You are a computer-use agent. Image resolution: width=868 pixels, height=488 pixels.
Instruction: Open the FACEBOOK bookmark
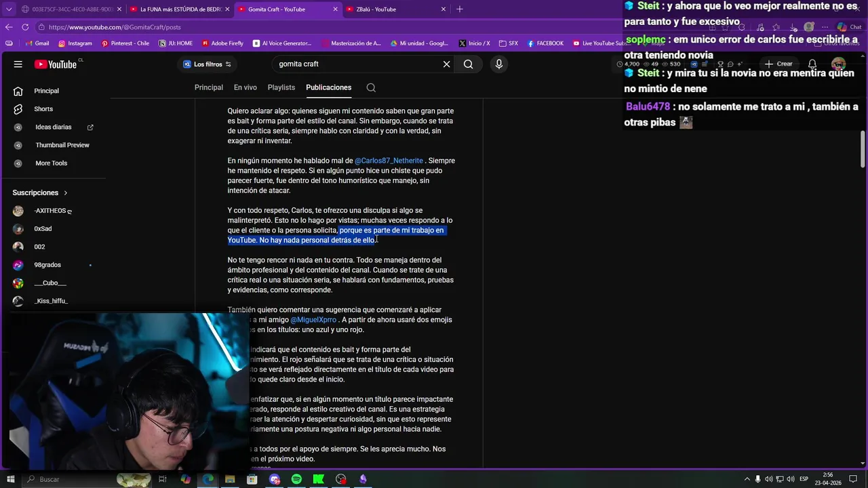545,43
